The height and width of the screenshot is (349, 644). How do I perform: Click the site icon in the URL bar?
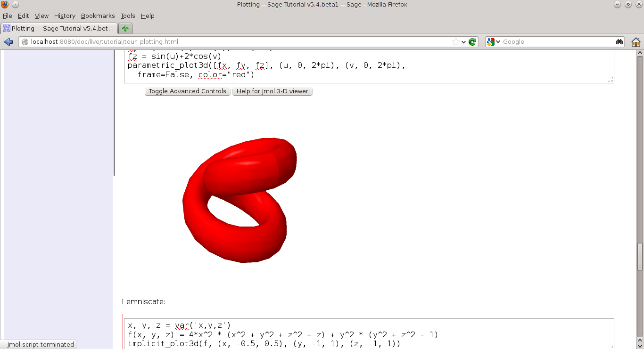tap(25, 42)
